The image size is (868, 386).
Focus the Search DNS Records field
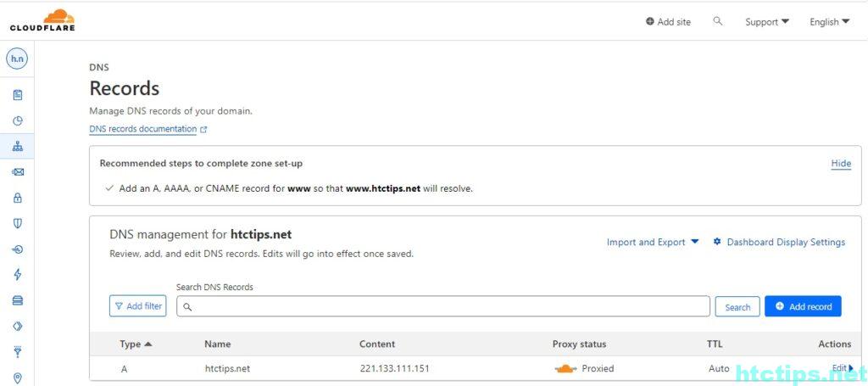[x=442, y=306]
